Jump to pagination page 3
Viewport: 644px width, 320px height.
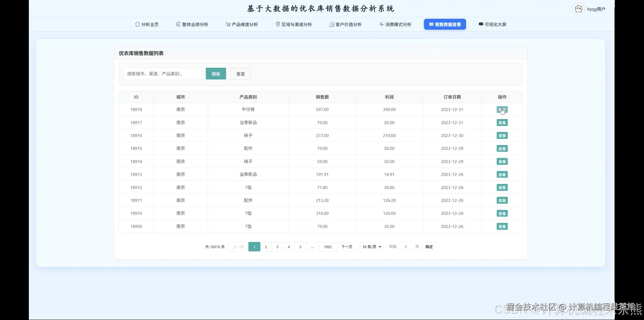coord(277,247)
